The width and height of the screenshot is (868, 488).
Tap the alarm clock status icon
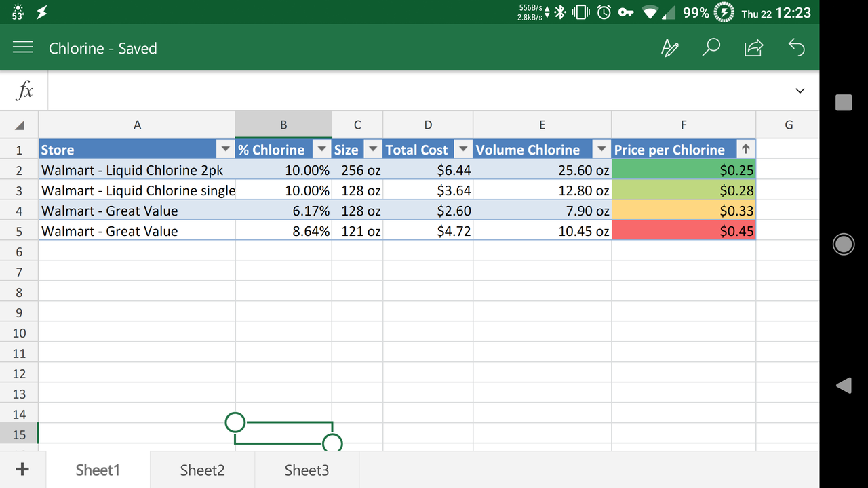(x=605, y=12)
